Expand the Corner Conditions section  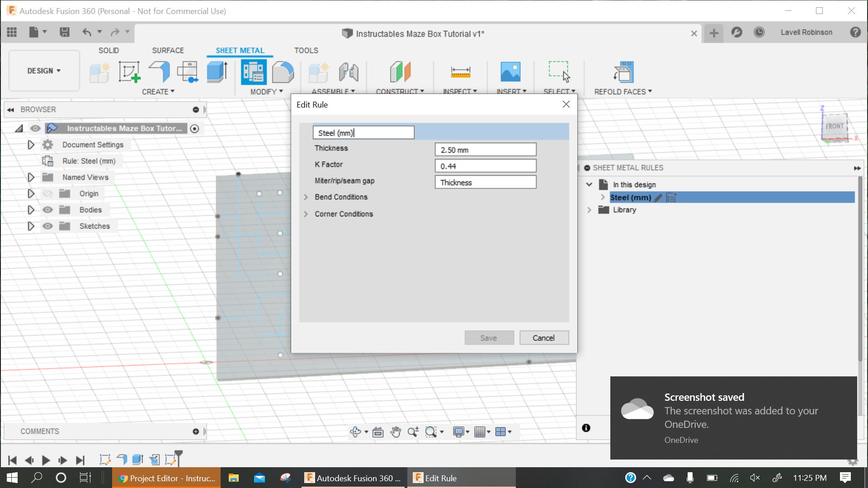coord(307,214)
